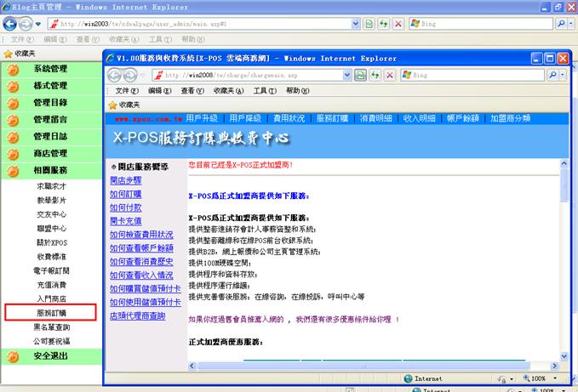This screenshot has height=392, width=578.
Task: Open the 如何訂購 help link
Action: tap(126, 194)
